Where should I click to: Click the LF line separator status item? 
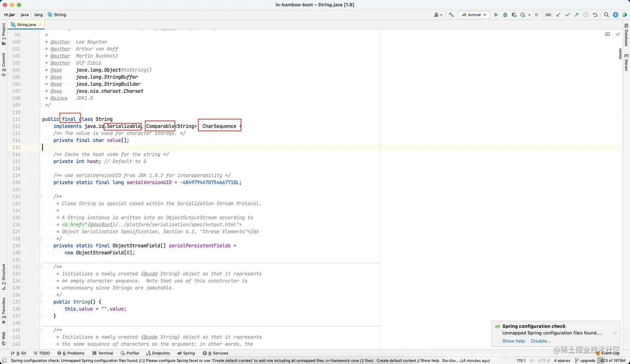coord(532,361)
